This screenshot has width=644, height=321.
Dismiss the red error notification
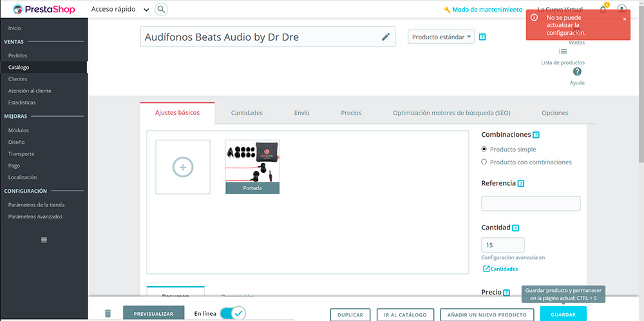click(625, 19)
